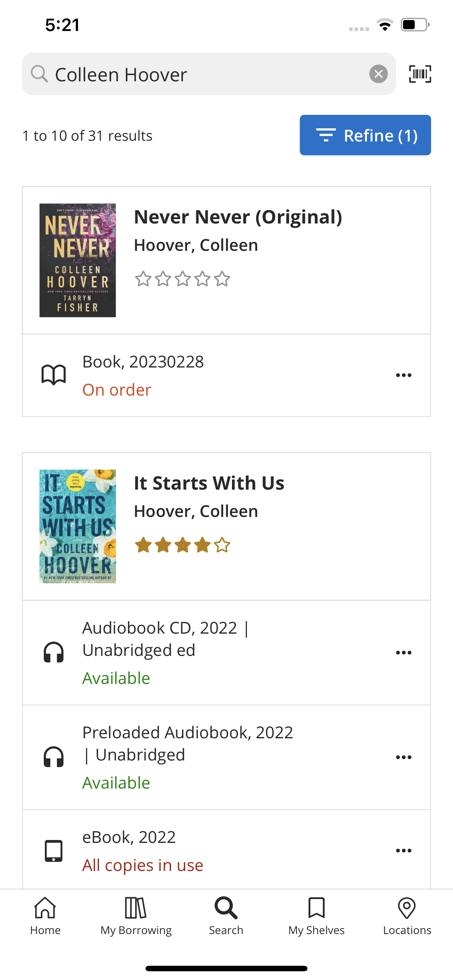Screen dimensions: 453x980
Task: Tap the barcode scanner icon
Action: (420, 74)
